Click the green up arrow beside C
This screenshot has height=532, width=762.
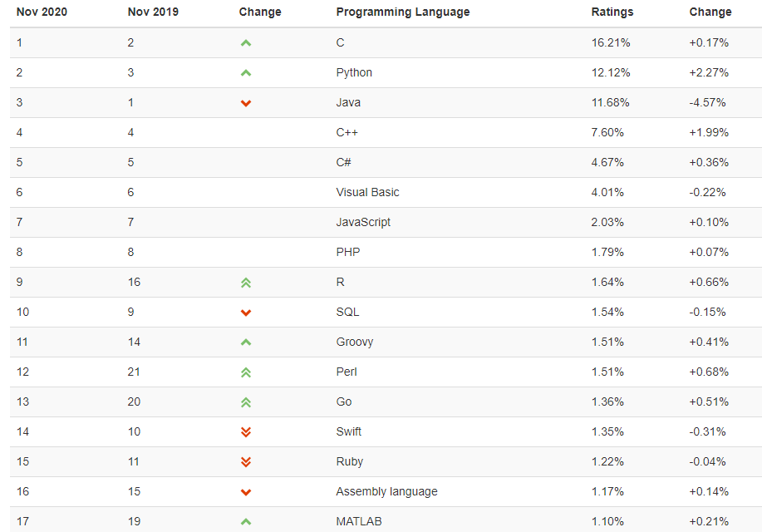[x=246, y=43]
